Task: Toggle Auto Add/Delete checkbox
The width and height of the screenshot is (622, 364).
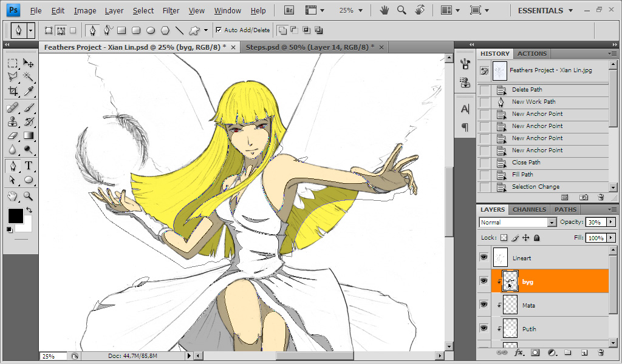Action: tap(219, 30)
